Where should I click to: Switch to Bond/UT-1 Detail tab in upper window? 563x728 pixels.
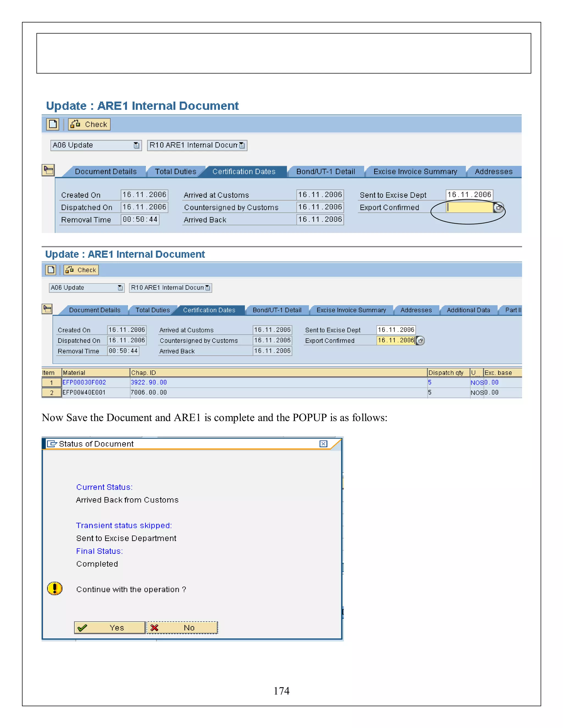(325, 172)
